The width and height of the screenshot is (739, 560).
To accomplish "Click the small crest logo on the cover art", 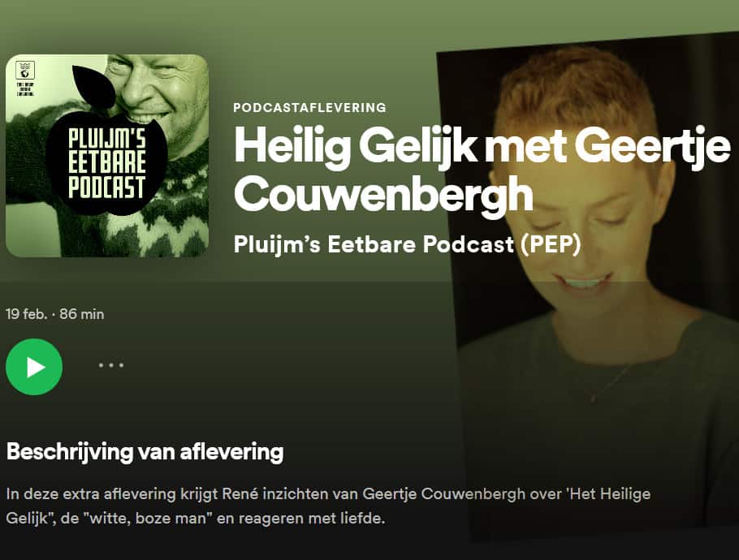I will pos(25,71).
